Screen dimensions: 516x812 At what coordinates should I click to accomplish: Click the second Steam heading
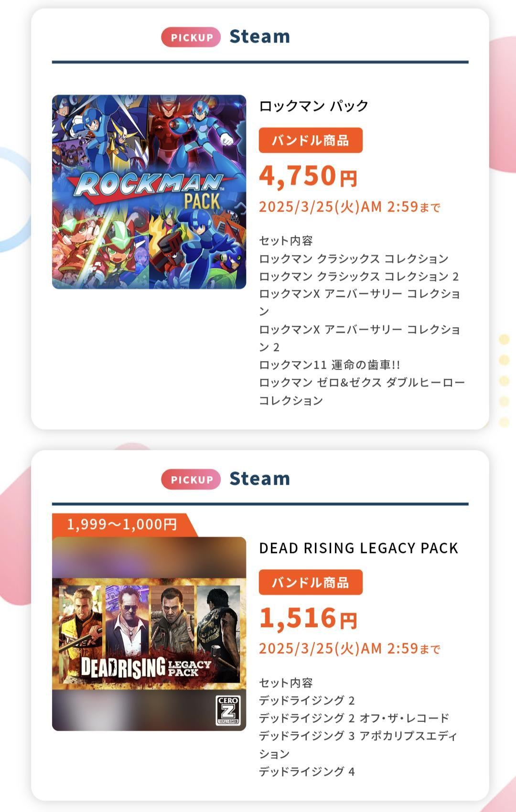click(x=259, y=479)
